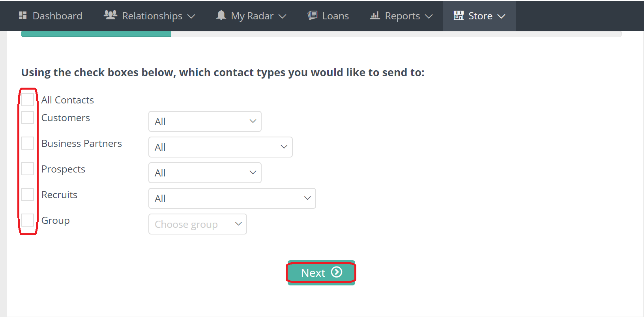Click the Store shop icon
The width and height of the screenshot is (644, 317).
459,15
